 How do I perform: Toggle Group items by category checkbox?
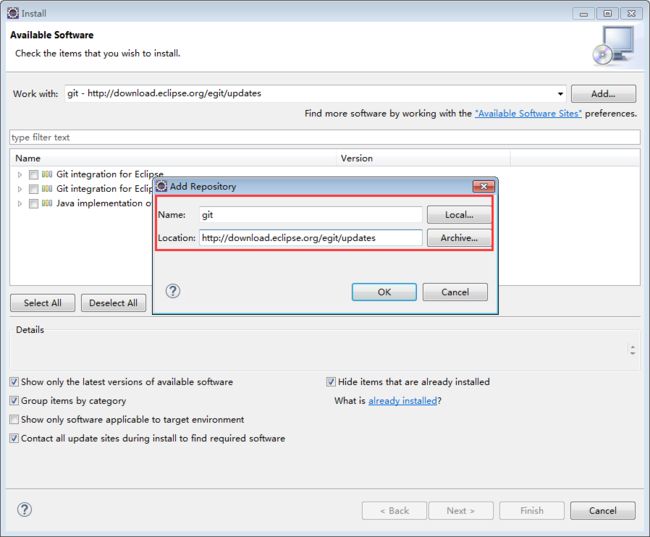point(14,401)
